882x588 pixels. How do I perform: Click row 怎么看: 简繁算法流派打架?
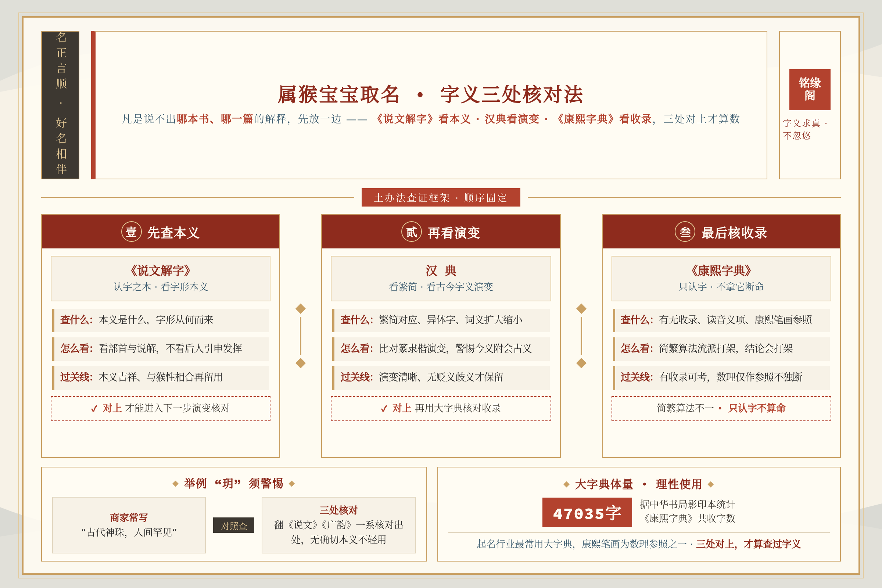click(x=721, y=349)
